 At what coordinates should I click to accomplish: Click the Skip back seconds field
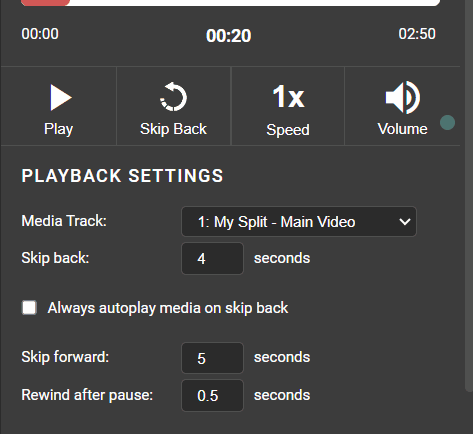tap(212, 259)
